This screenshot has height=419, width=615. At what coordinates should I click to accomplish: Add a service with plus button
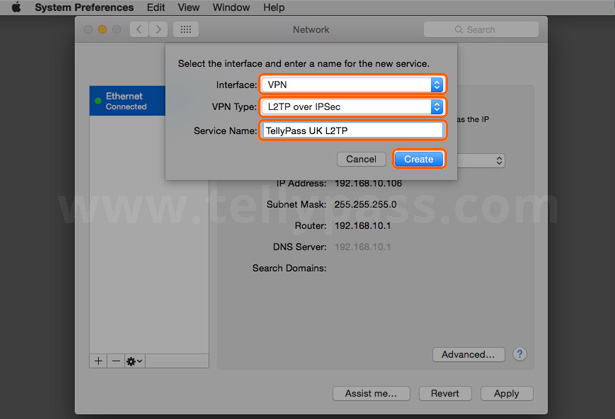point(98,361)
